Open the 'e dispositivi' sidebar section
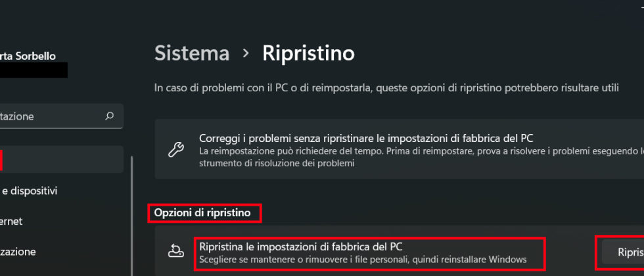Screen dimensions: 644x276 point(30,191)
